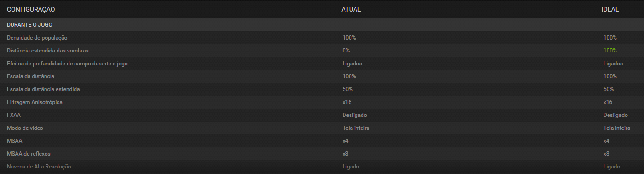Click the Tela inteira ideal value
The width and height of the screenshot is (644, 174).
click(x=617, y=128)
